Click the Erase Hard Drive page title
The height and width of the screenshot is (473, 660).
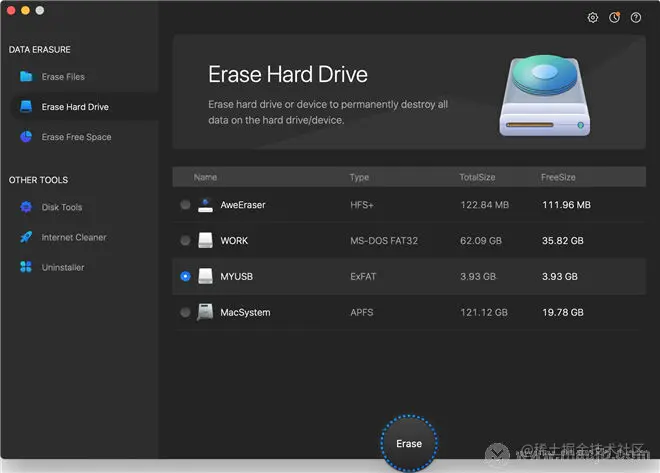pos(288,74)
